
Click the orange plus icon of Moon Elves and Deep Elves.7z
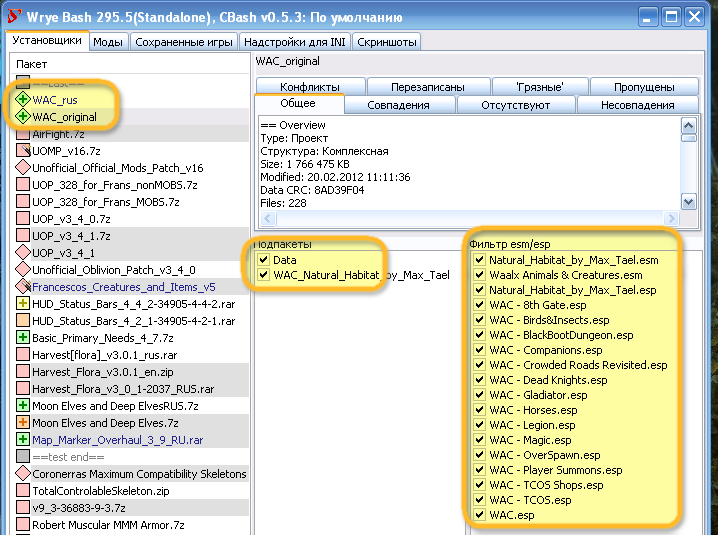[22, 422]
